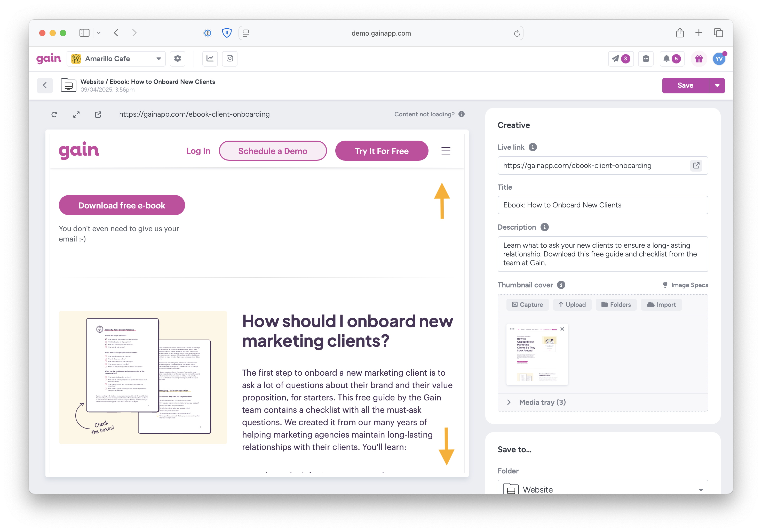The image size is (762, 532).
Task: Click the Description text area
Action: pyautogui.click(x=603, y=254)
